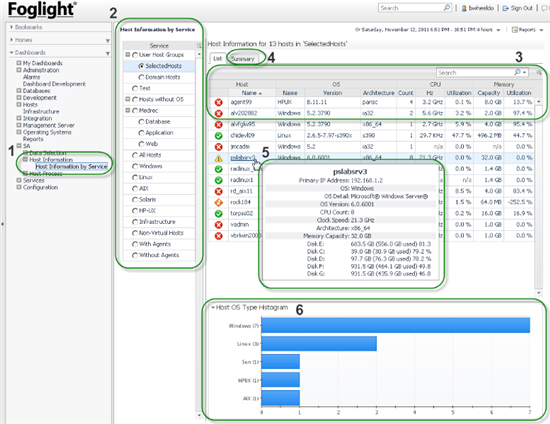Click the magnifier icon in top search box
The width and height of the screenshot is (550, 424).
(x=447, y=7)
